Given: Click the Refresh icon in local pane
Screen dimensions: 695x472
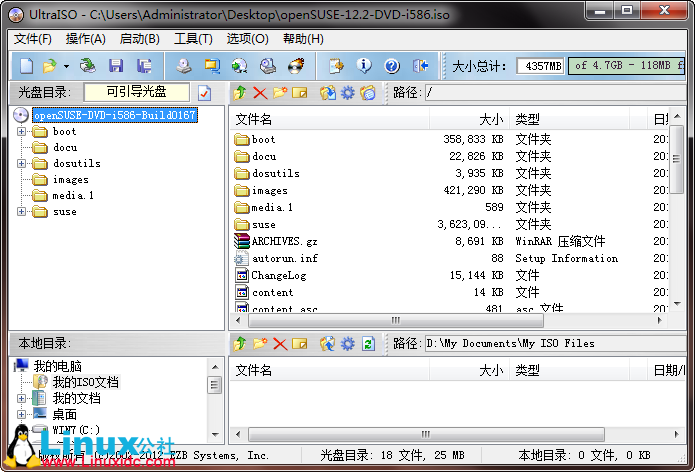Looking at the screenshot, I should [x=368, y=343].
